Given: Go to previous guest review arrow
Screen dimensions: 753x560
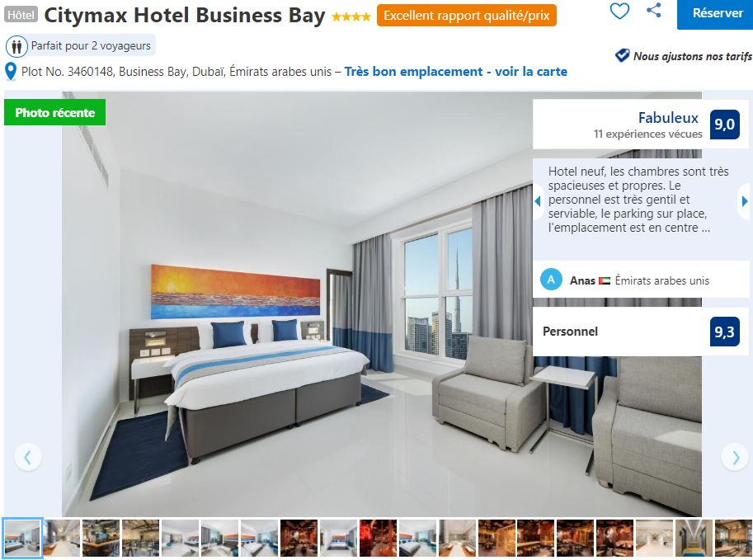Looking at the screenshot, I should point(538,200).
